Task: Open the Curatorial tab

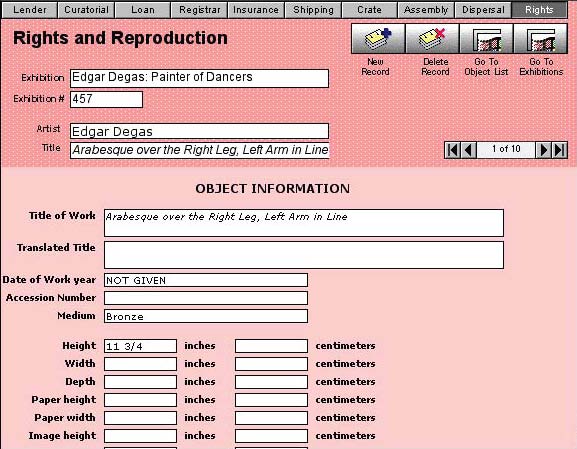Action: coord(86,10)
